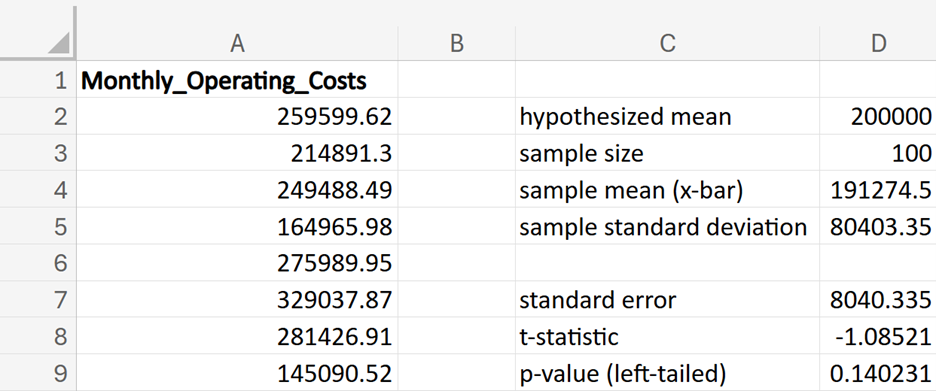The image size is (936, 391).
Task: Select row 1 header
Action: coord(38,80)
